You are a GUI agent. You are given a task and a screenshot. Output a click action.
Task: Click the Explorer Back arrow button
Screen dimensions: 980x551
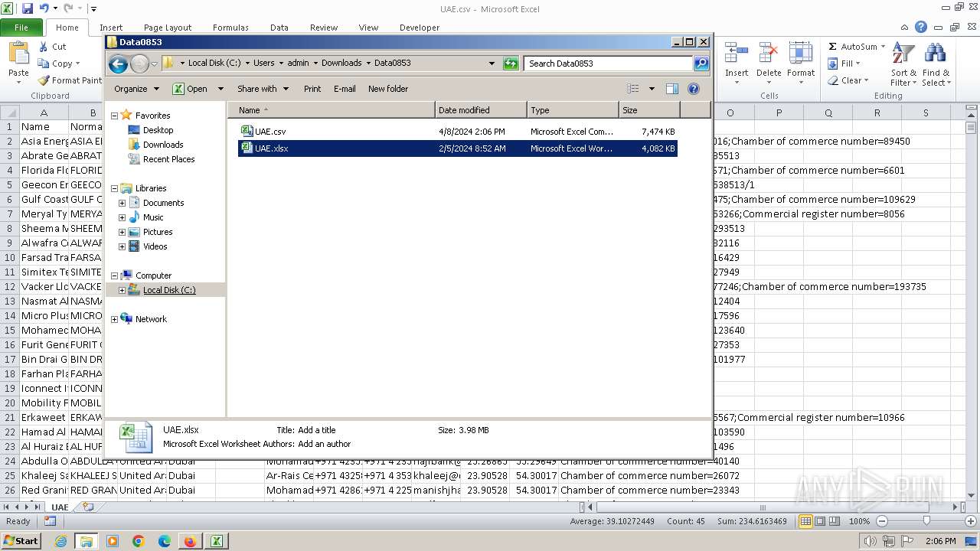(118, 64)
